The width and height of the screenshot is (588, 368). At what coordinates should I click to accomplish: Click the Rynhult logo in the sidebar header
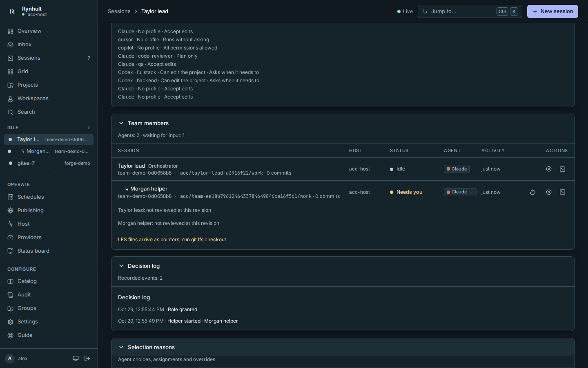pyautogui.click(x=12, y=11)
